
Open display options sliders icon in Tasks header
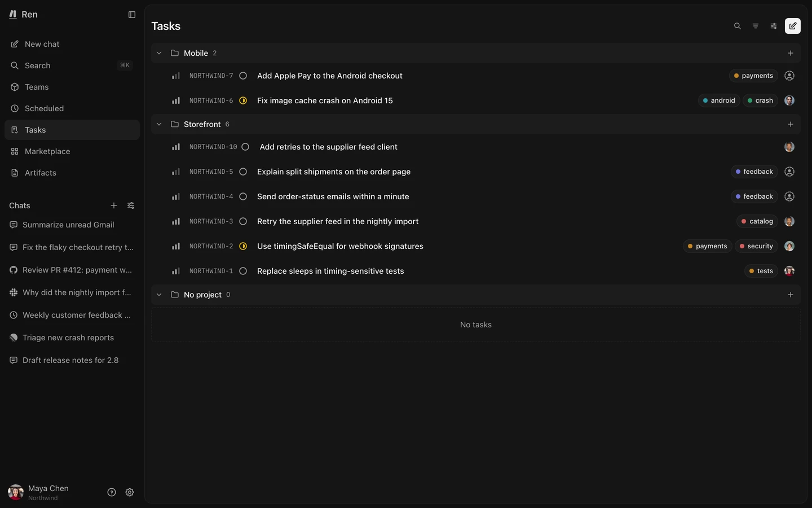pyautogui.click(x=774, y=26)
